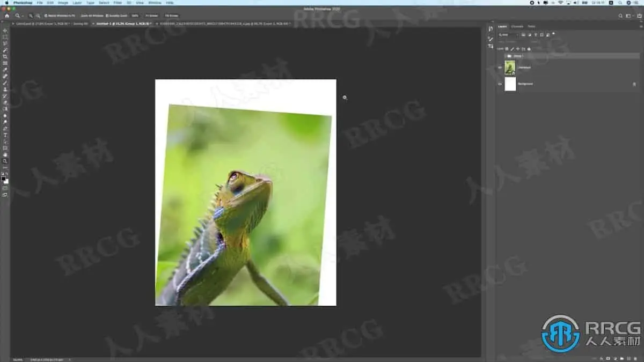Open the Filter menu
The image size is (644, 362).
point(118,3)
